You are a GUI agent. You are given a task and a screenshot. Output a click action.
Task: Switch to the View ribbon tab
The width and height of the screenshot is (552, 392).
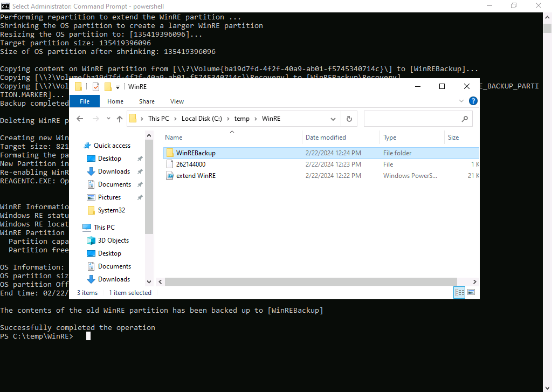177,101
